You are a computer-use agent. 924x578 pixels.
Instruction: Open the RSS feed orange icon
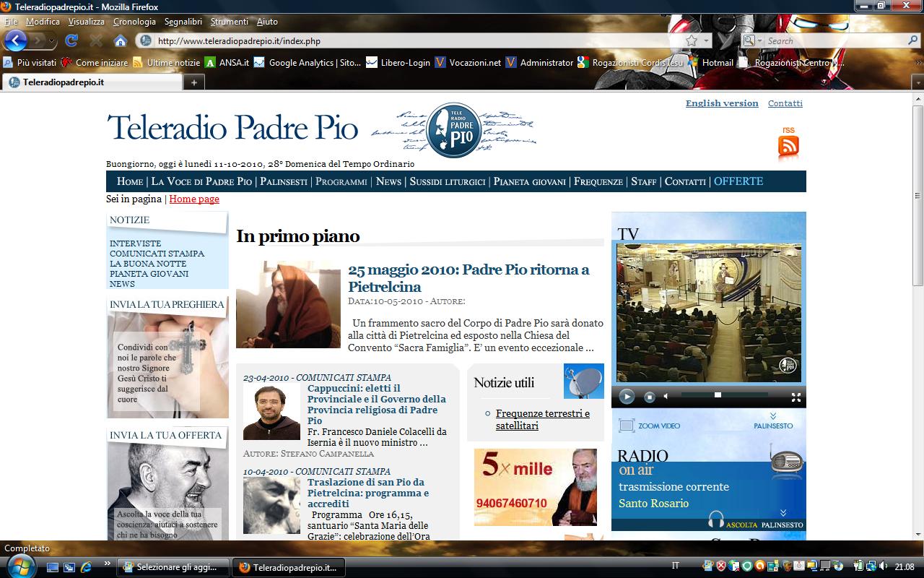point(788,147)
